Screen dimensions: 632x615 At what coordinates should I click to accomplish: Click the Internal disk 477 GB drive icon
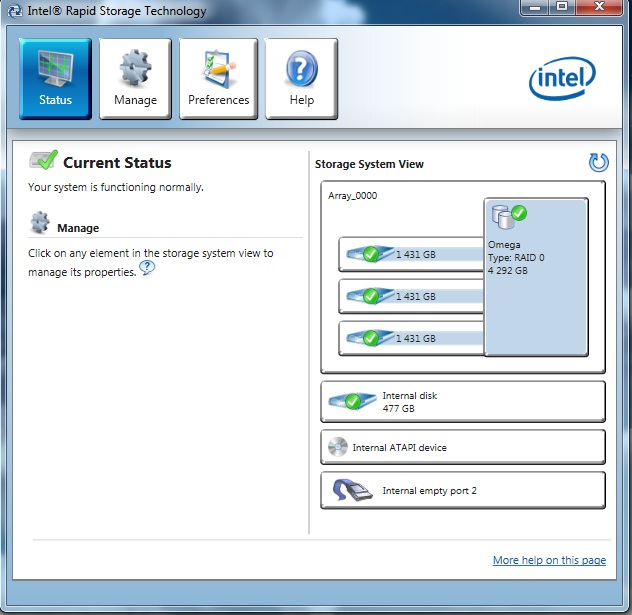[x=352, y=401]
